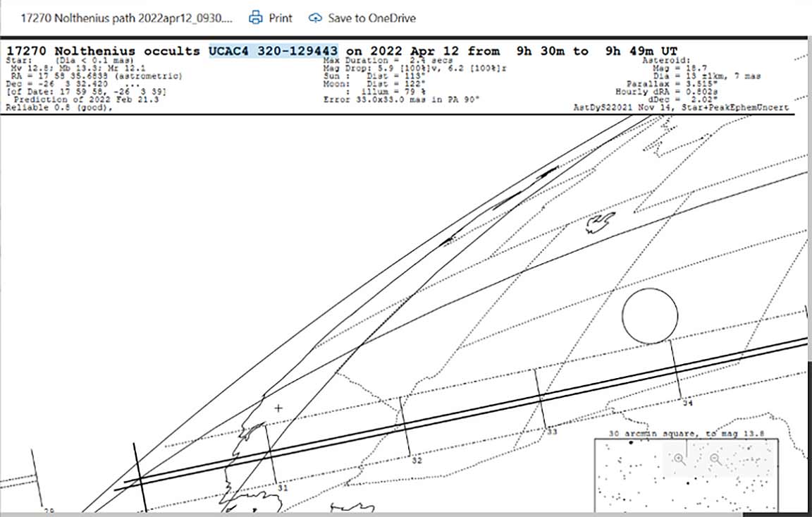Select the highlighted 'UCAC4 320-129443' star name

coord(273,51)
